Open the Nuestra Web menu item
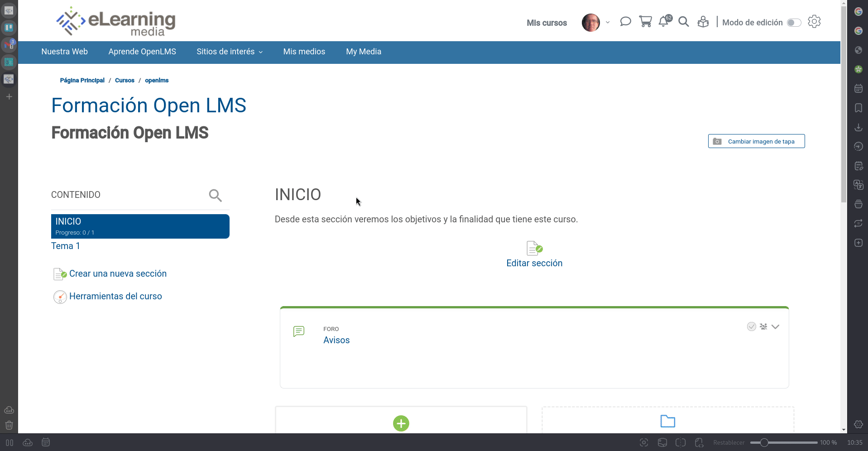This screenshot has width=868, height=451. 65,52
